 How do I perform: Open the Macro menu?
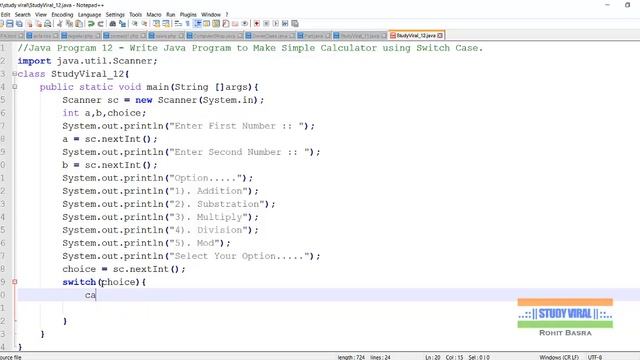pyautogui.click(x=154, y=15)
